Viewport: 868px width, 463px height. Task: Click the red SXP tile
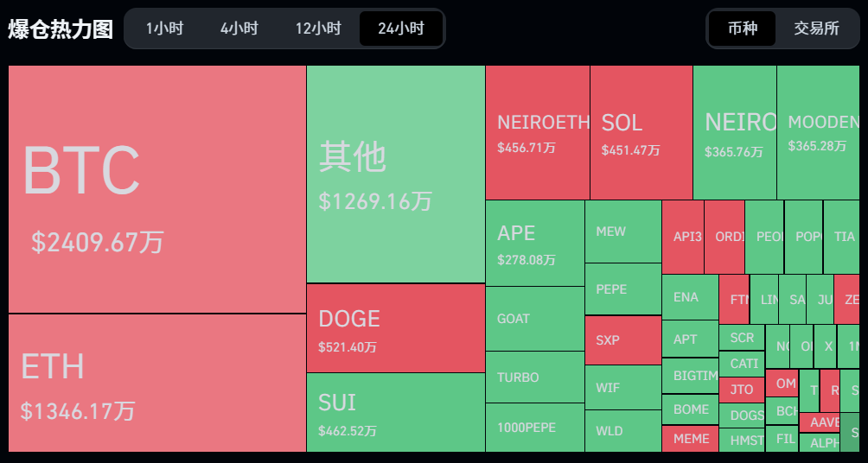[622, 340]
